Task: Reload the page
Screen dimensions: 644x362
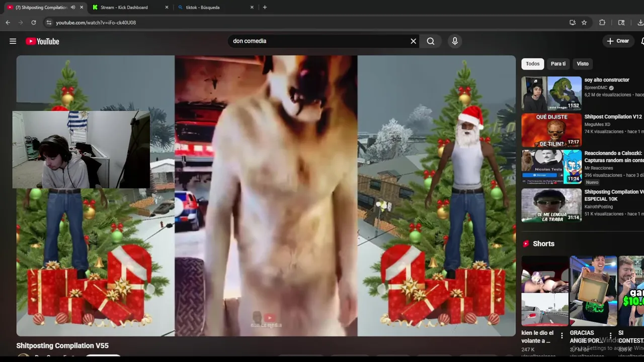Action: click(x=34, y=23)
